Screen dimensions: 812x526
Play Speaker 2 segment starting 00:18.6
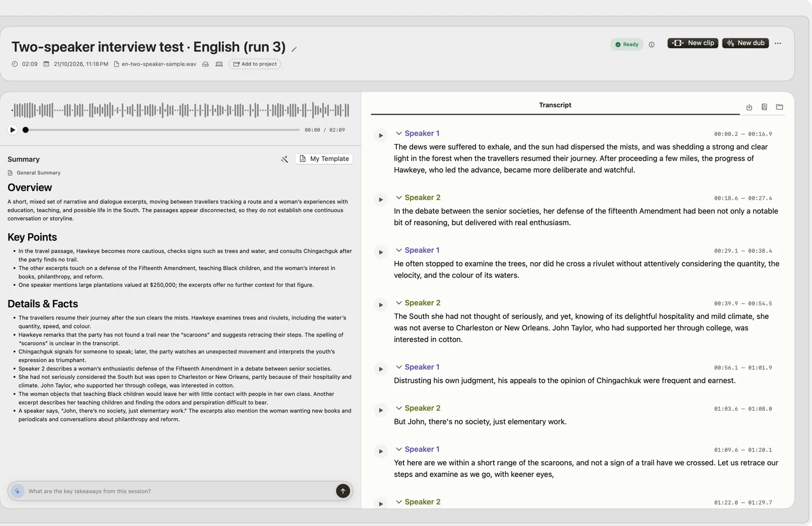click(381, 200)
